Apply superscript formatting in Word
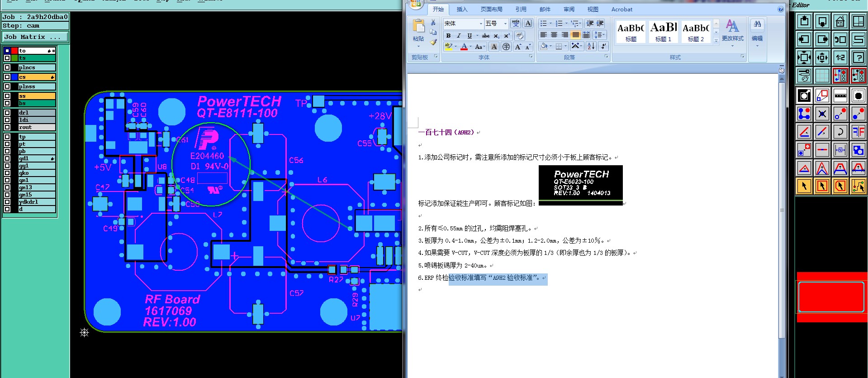Viewport: 868px width, 378px height. [507, 35]
